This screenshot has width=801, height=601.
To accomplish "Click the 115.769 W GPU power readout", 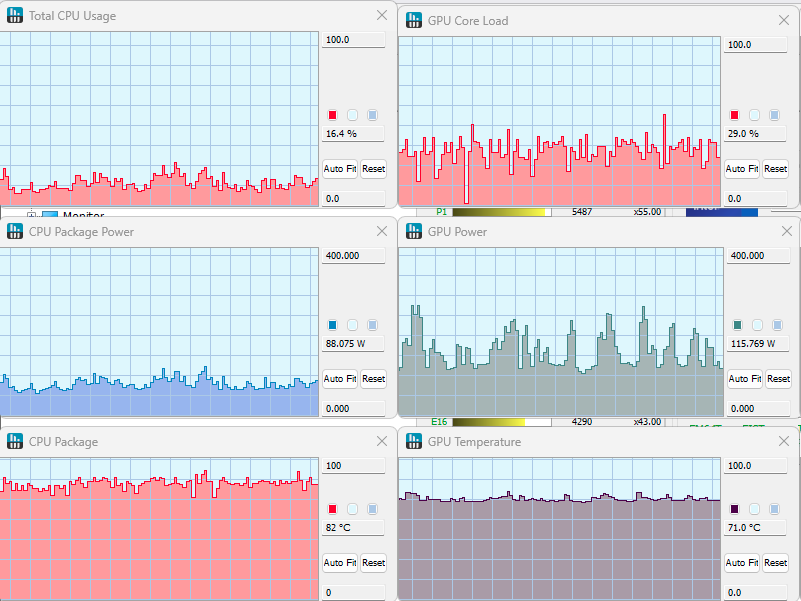I will point(758,343).
